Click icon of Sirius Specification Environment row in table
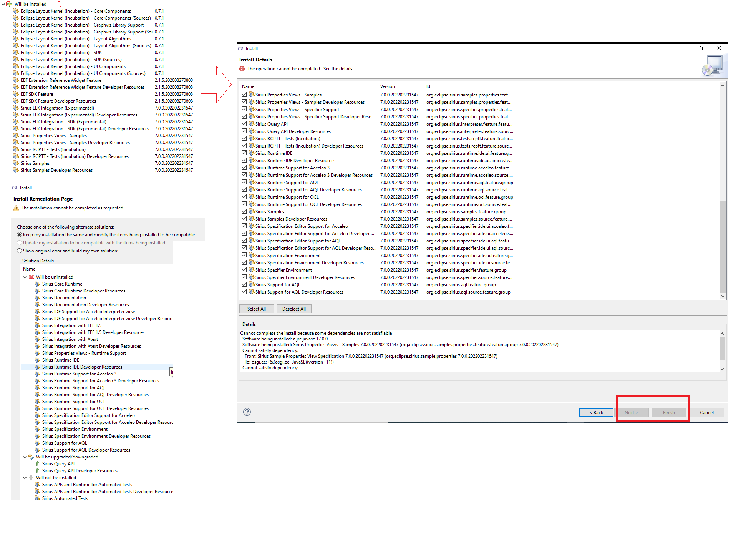The height and width of the screenshot is (538, 756). pos(252,255)
